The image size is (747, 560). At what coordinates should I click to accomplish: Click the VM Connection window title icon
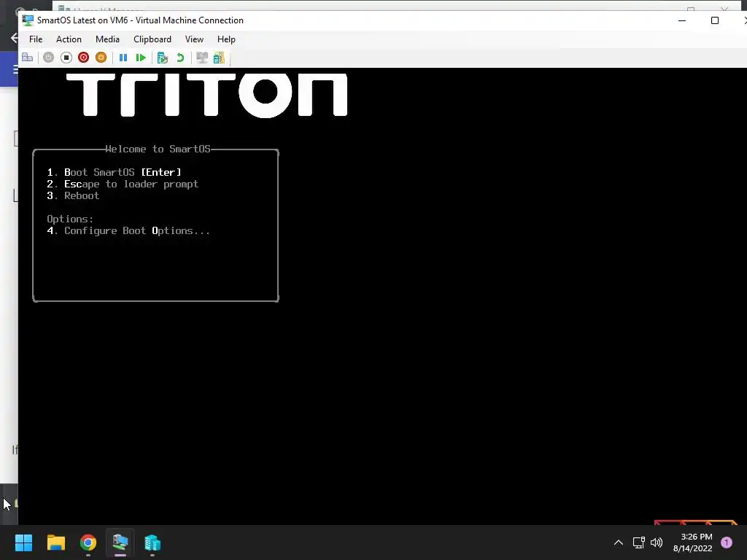(x=28, y=20)
